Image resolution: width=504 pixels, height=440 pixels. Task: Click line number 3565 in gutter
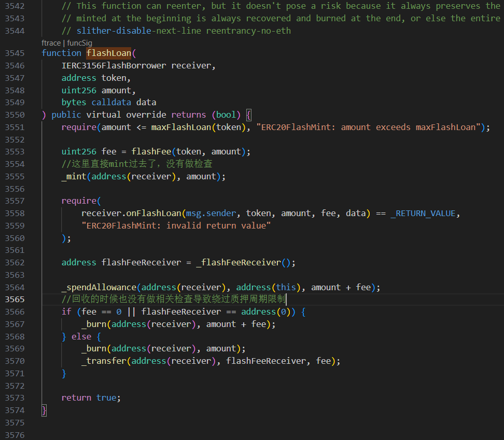[x=15, y=300]
